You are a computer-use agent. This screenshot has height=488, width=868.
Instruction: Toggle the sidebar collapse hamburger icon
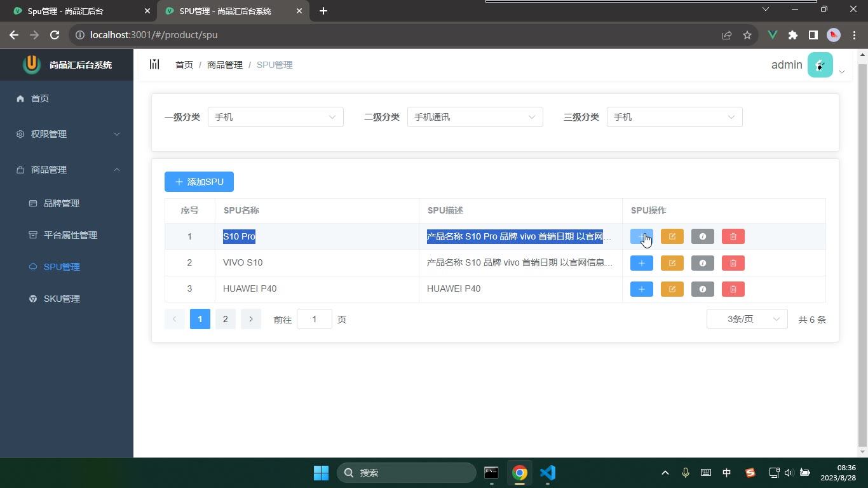[154, 64]
